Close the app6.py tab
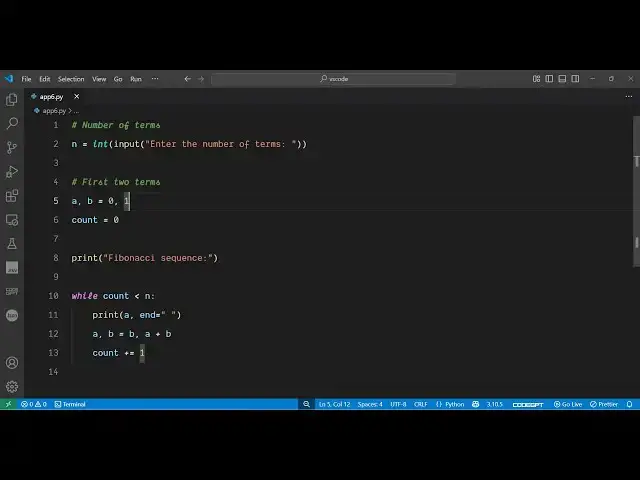The image size is (640, 480). coord(76,97)
